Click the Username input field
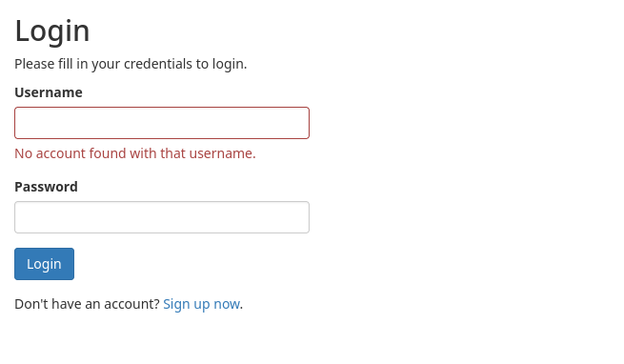 [x=162, y=123]
